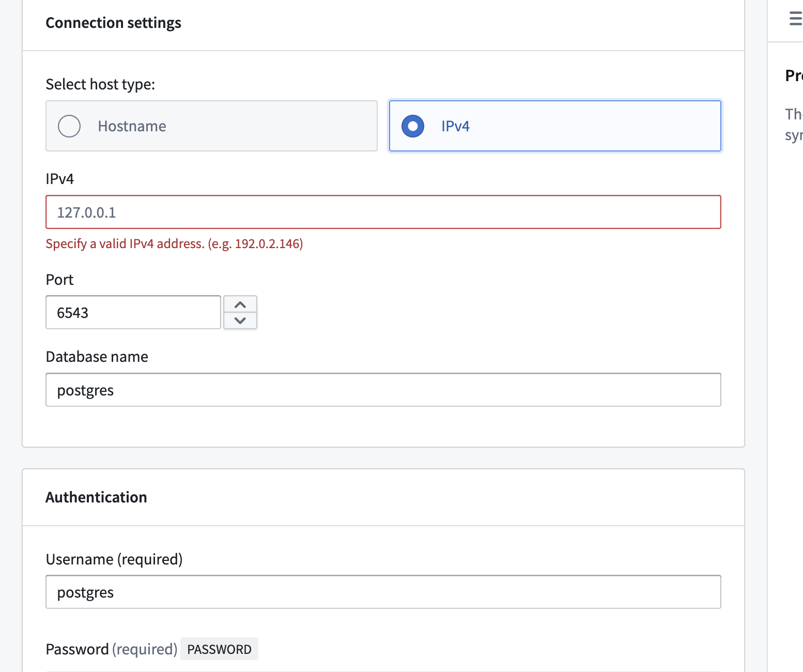Select the Hostname radio button circle
Viewport: 803px width, 672px height.
[69, 126]
